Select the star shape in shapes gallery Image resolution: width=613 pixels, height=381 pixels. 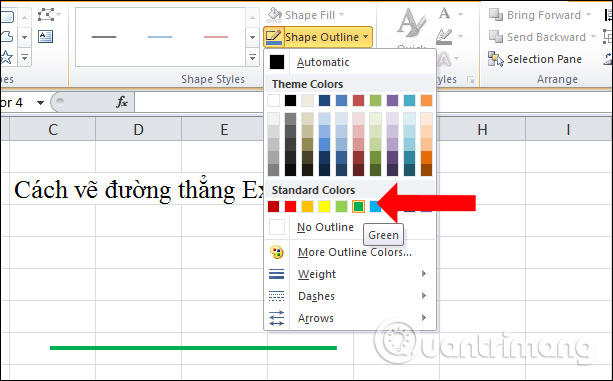[x=6, y=58]
